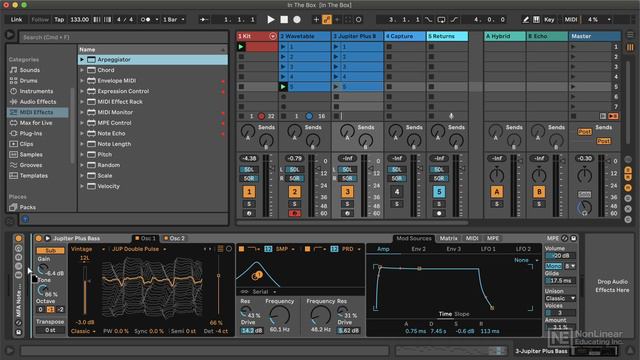Image resolution: width=640 pixels, height=360 pixels.
Task: Open the Serial filter routing dropdown
Action: point(263,292)
